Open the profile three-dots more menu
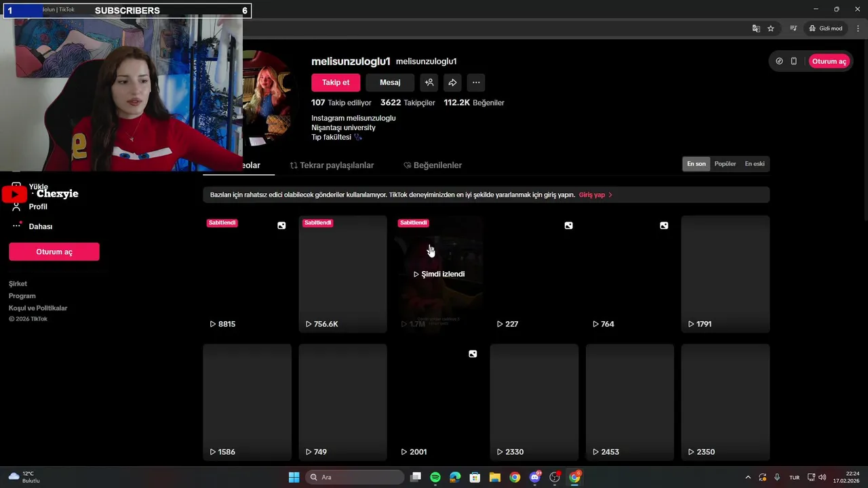Screen dimensions: 868x488 click(x=476, y=83)
